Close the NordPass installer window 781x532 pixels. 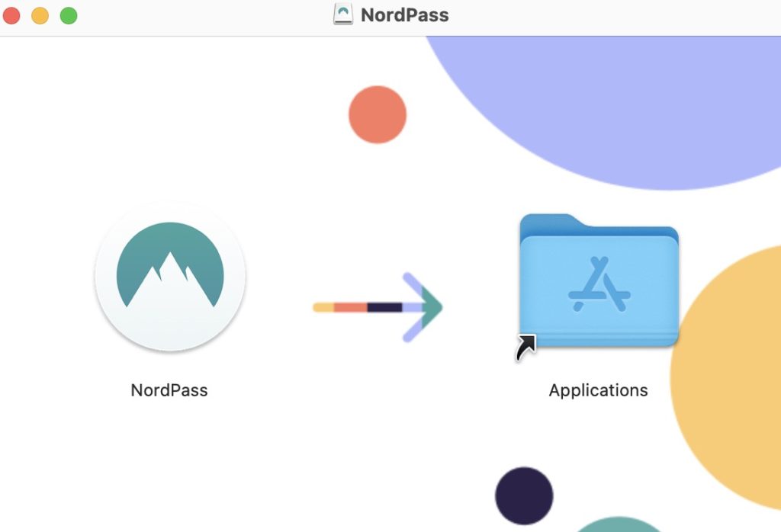pos(11,15)
